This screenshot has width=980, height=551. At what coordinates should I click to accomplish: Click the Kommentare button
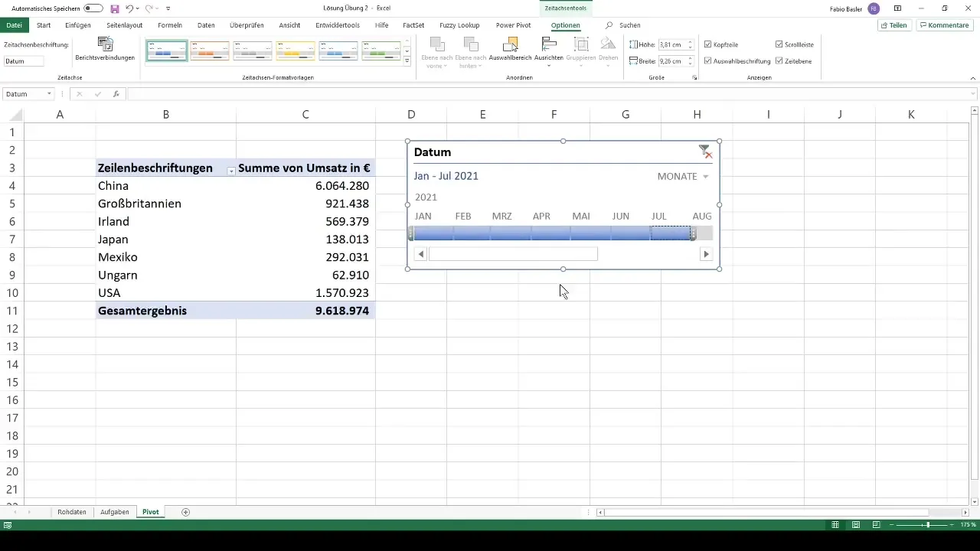(x=944, y=25)
